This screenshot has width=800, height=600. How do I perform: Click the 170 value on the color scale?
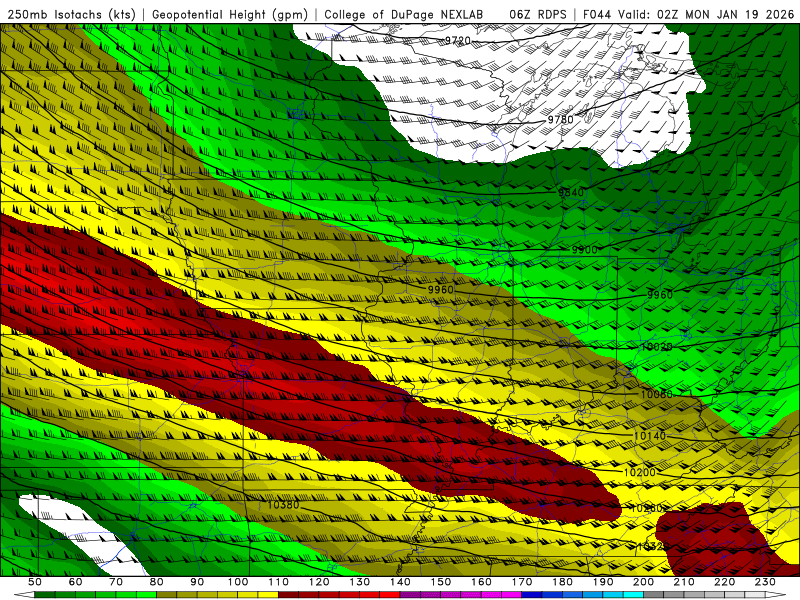point(522,582)
